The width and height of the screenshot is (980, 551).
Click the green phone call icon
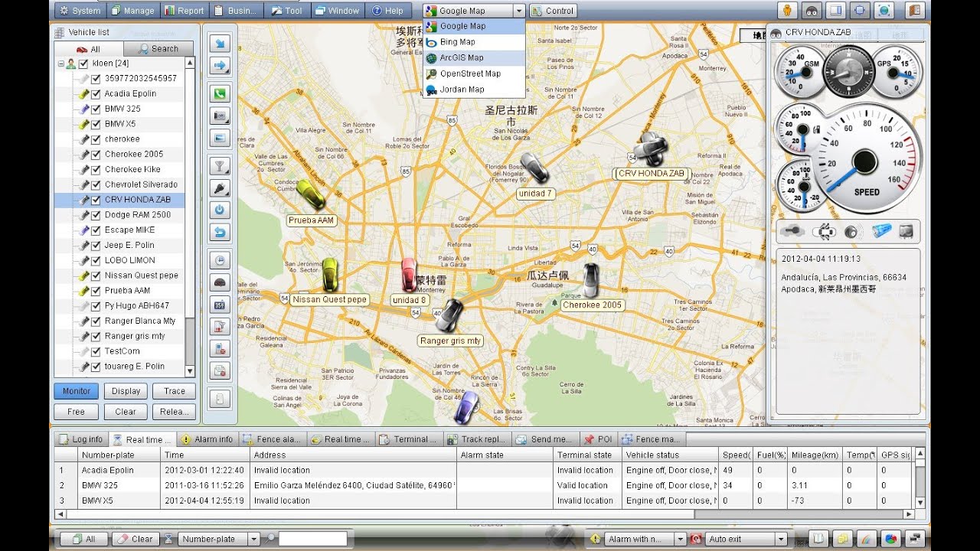click(220, 94)
